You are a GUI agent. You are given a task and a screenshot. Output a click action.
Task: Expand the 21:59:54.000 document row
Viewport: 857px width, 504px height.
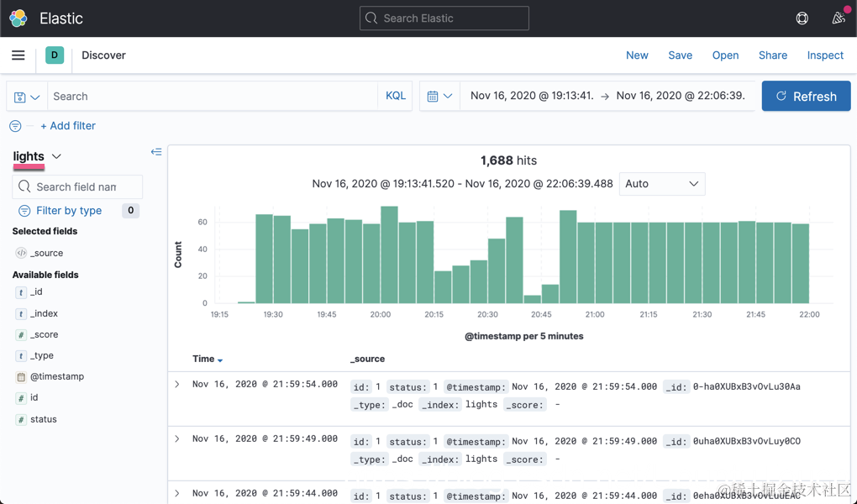[x=177, y=384]
